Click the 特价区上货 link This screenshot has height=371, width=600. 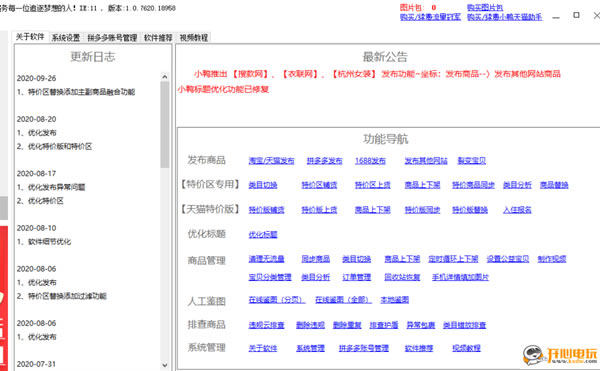click(x=373, y=185)
